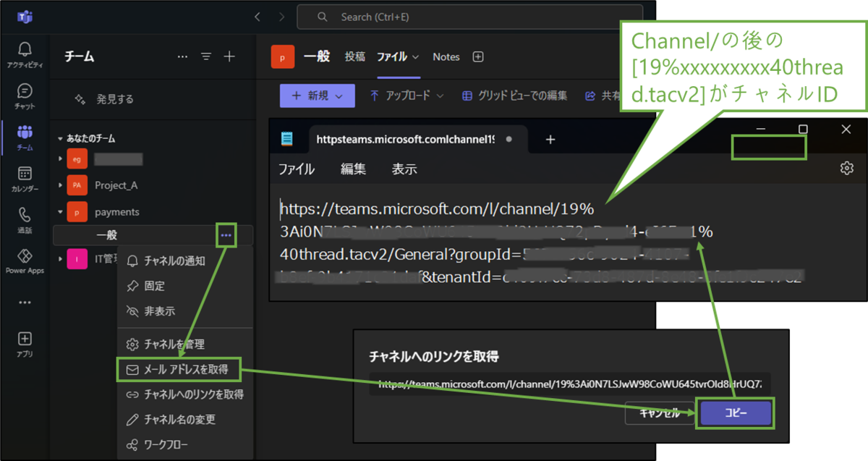The width and height of the screenshot is (868, 461).
Task: Click the PA Project_A team avatar
Action: (x=77, y=185)
